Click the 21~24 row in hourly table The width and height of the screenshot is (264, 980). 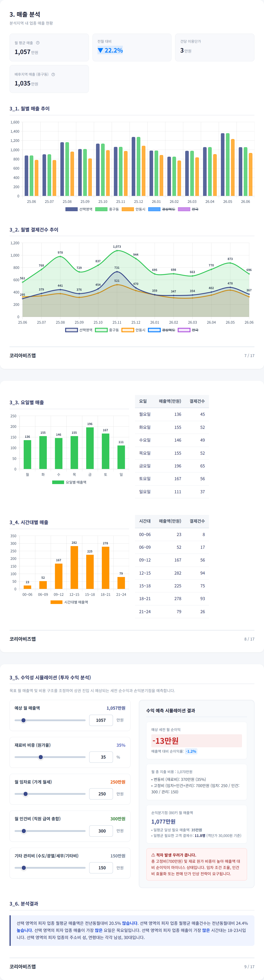pyautogui.click(x=172, y=611)
